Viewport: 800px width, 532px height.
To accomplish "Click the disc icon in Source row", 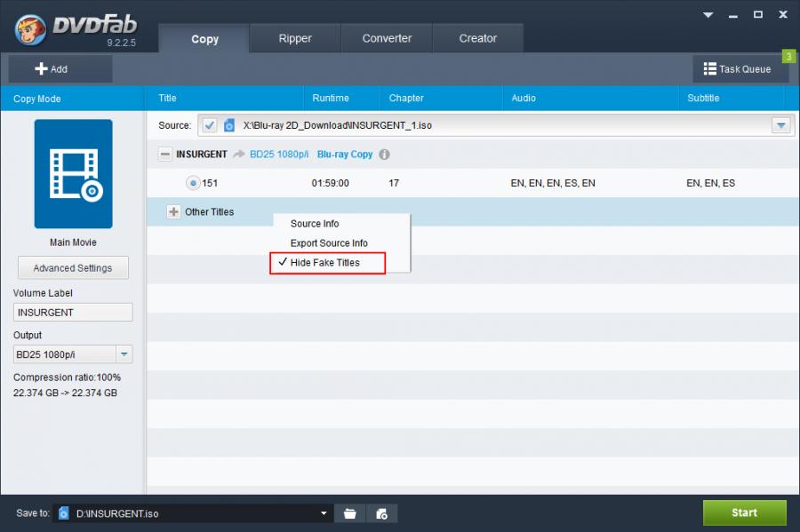I will pos(228,126).
